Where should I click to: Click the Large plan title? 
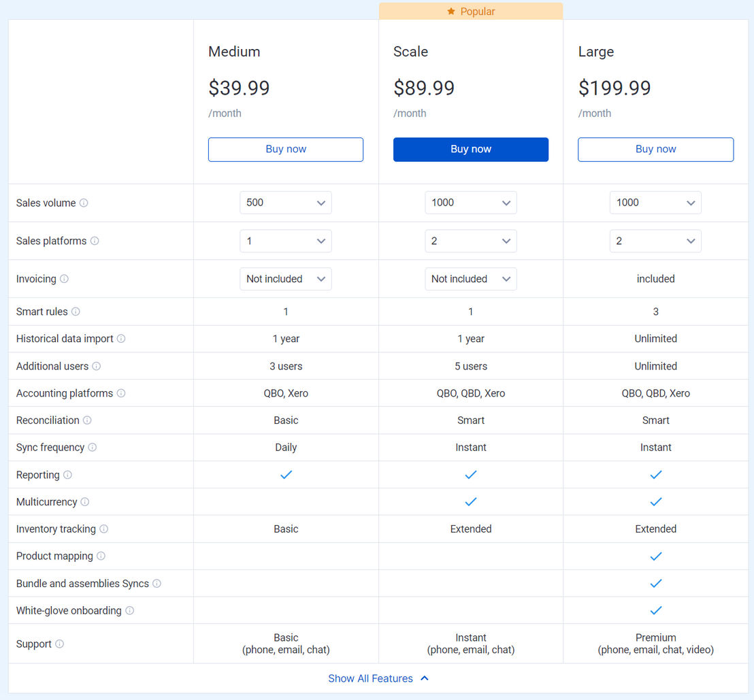pos(596,52)
